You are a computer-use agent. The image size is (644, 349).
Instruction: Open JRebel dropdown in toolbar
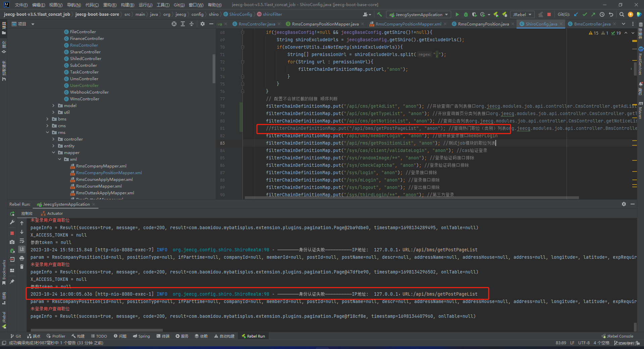pos(522,14)
